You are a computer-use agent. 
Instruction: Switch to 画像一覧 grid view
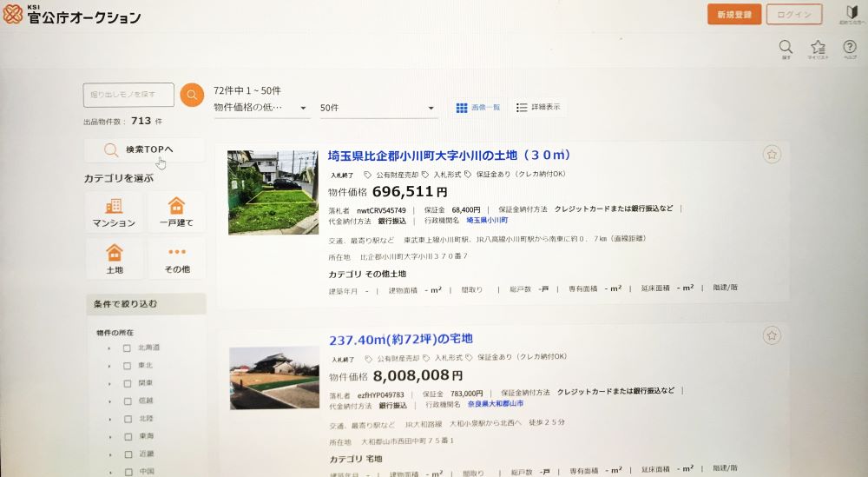478,108
